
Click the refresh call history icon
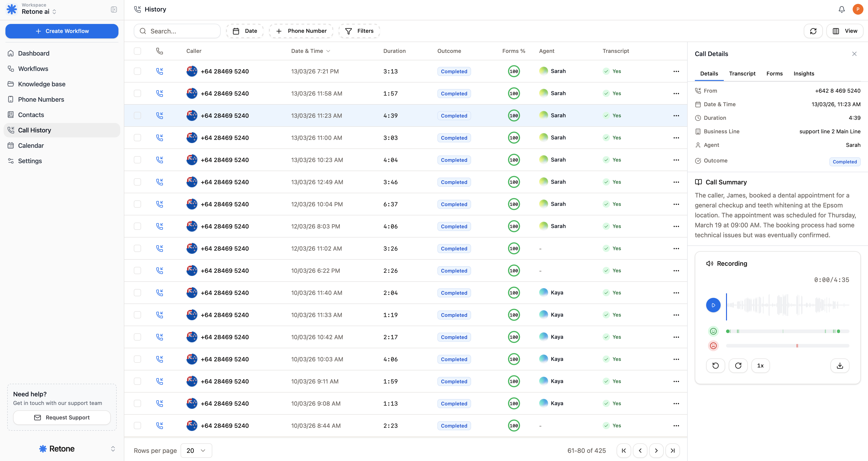pyautogui.click(x=813, y=31)
